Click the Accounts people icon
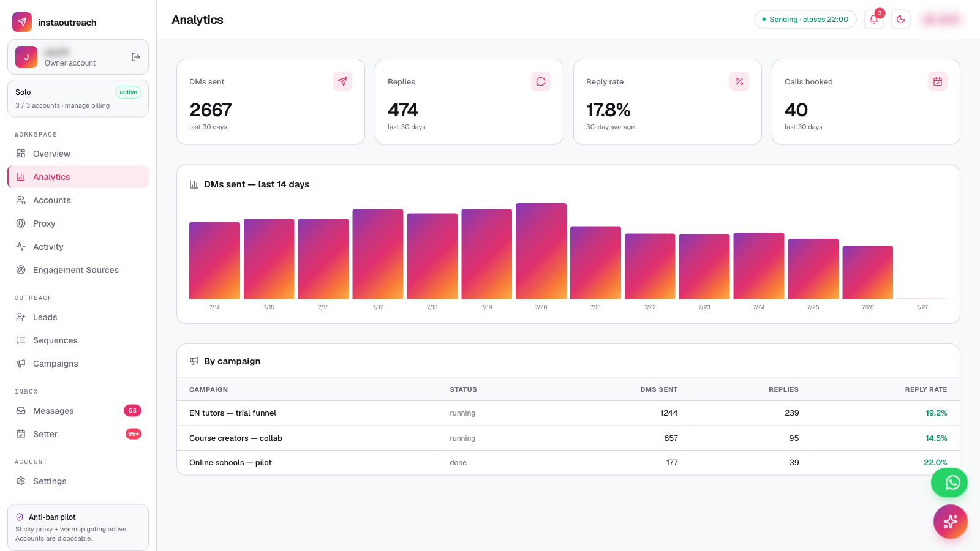Viewport: 980px width, 551px height. point(21,200)
